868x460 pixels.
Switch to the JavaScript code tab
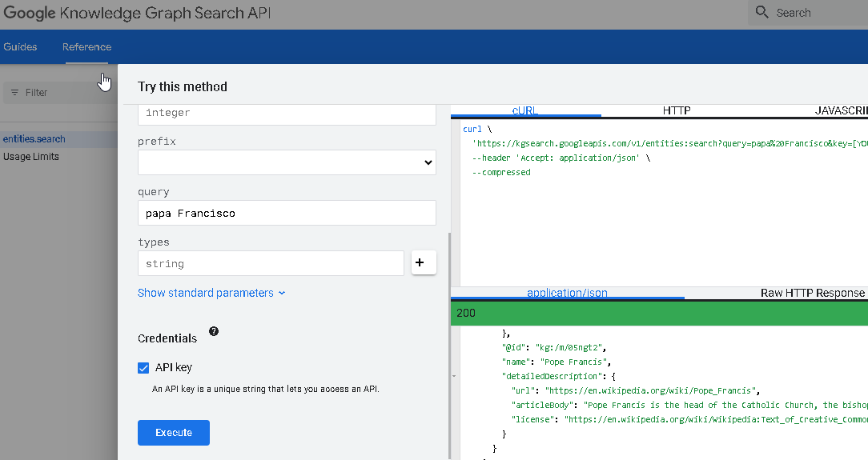pos(841,110)
